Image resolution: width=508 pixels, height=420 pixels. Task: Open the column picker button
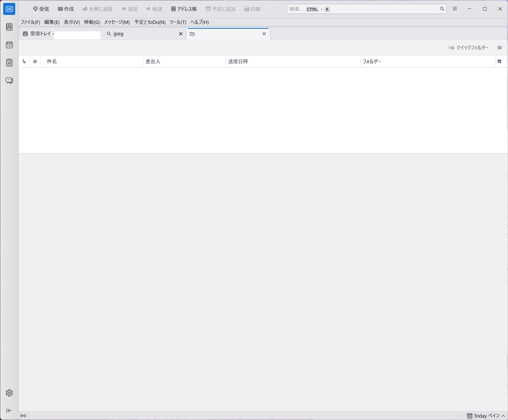pos(499,61)
